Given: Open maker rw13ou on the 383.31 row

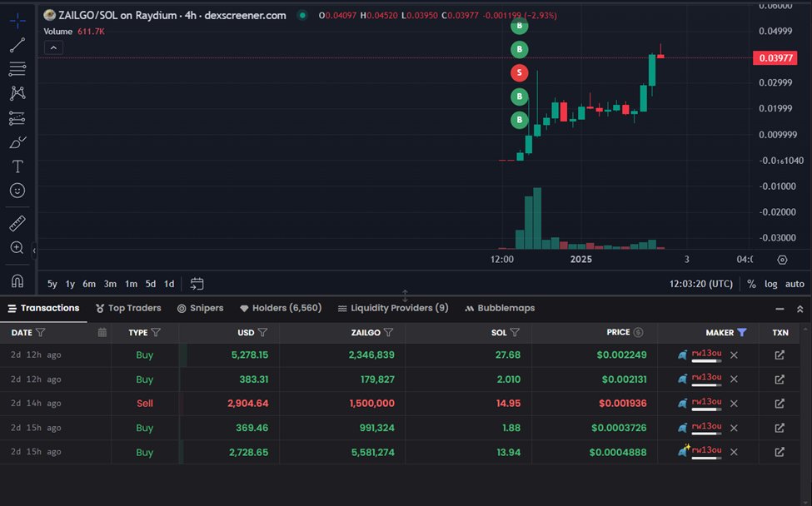Looking at the screenshot, I should (706, 377).
